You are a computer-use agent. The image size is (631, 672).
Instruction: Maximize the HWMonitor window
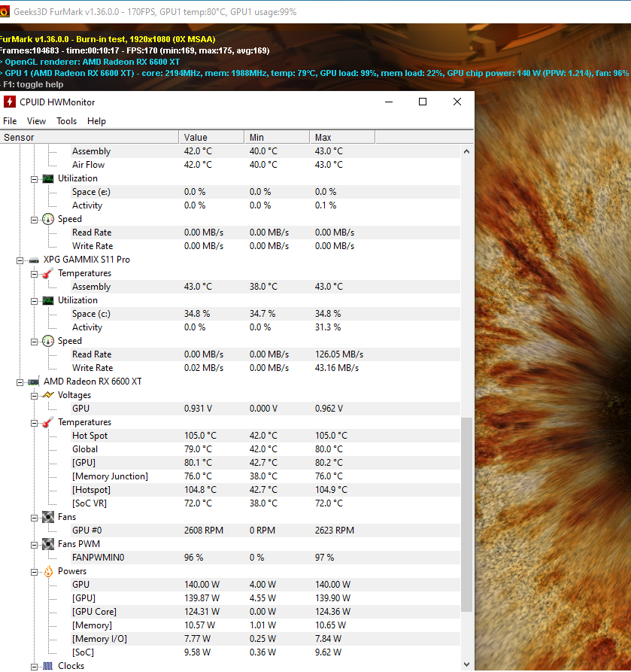pyautogui.click(x=423, y=102)
